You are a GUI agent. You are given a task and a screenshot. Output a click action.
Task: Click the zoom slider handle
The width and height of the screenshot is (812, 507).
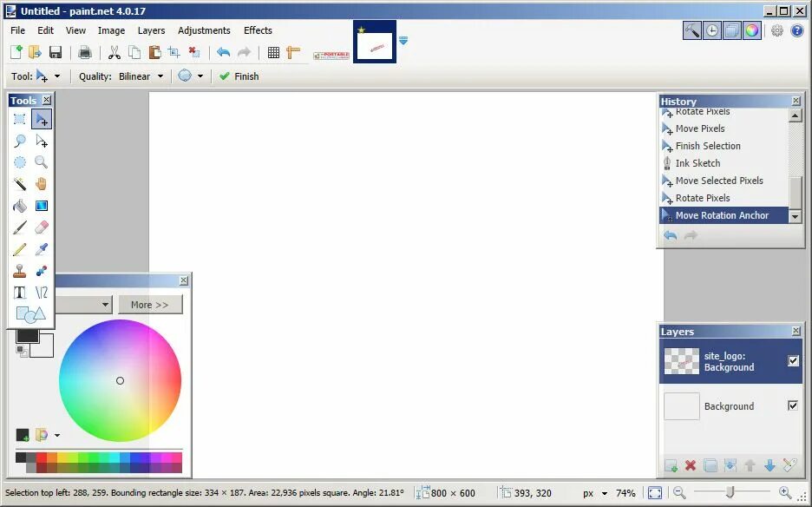(x=730, y=492)
